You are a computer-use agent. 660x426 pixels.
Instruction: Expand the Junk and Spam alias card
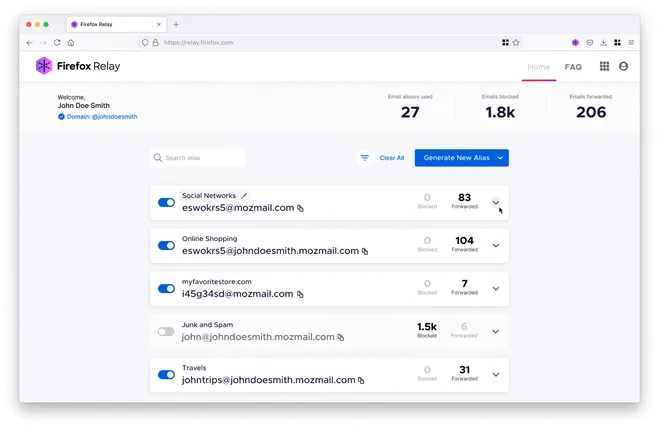click(495, 331)
